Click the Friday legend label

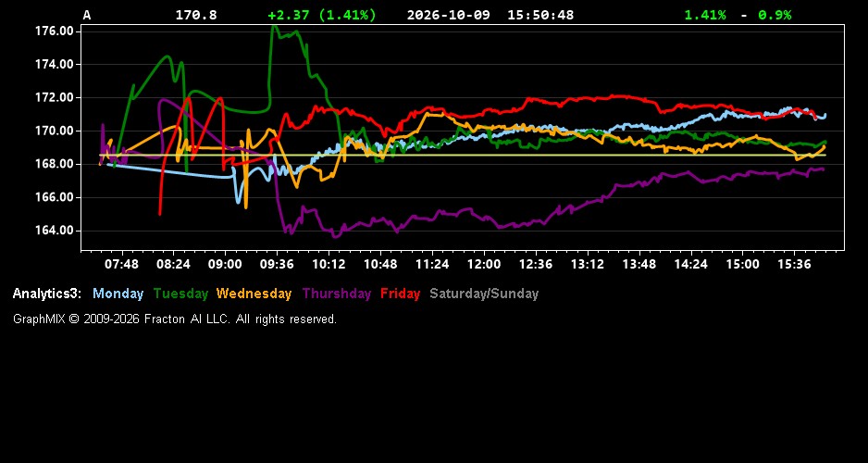click(x=401, y=294)
